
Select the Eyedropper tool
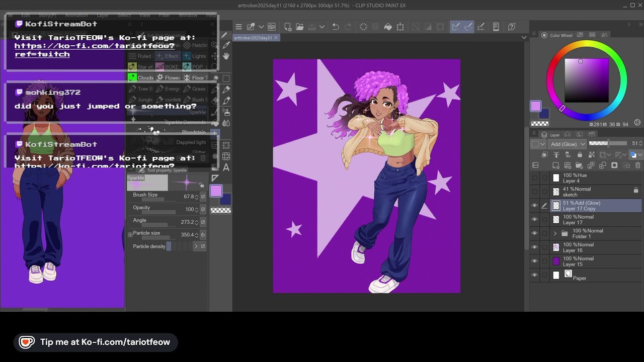(226, 46)
